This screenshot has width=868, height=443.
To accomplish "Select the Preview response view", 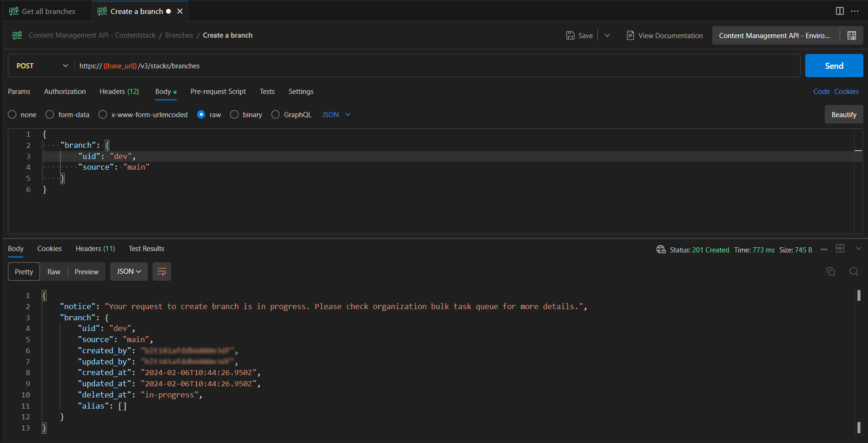I will click(x=86, y=271).
